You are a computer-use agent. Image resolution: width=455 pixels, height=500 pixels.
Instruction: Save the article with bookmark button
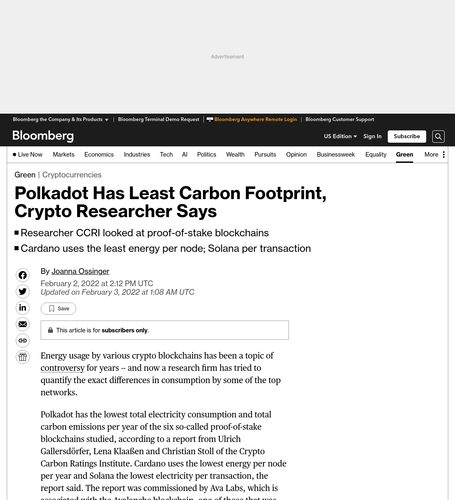[x=58, y=308]
